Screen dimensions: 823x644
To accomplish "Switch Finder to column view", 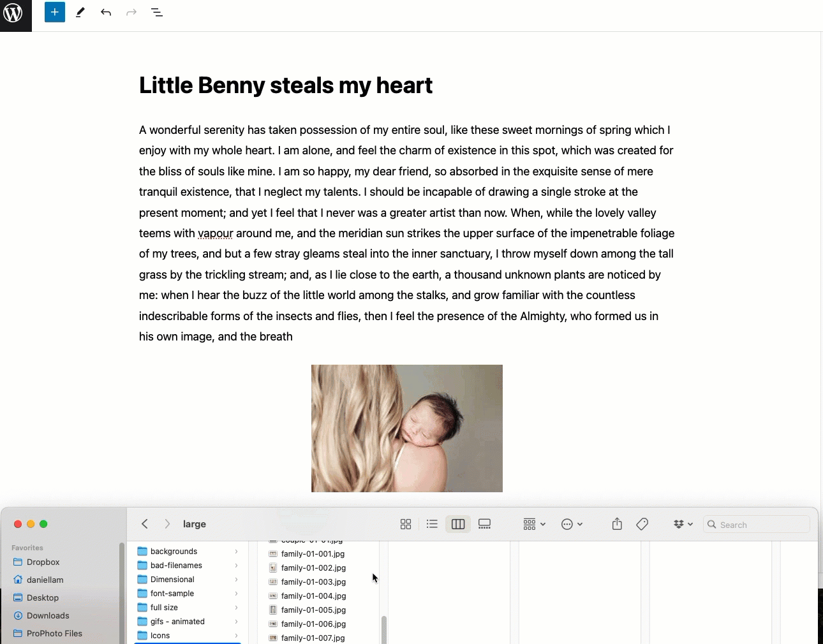I will [x=458, y=524].
